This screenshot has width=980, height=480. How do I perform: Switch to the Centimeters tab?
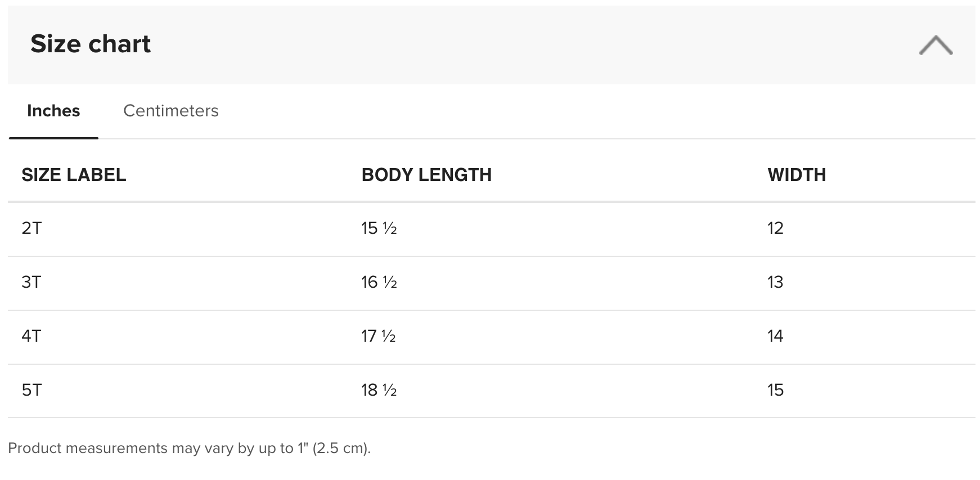(x=170, y=111)
